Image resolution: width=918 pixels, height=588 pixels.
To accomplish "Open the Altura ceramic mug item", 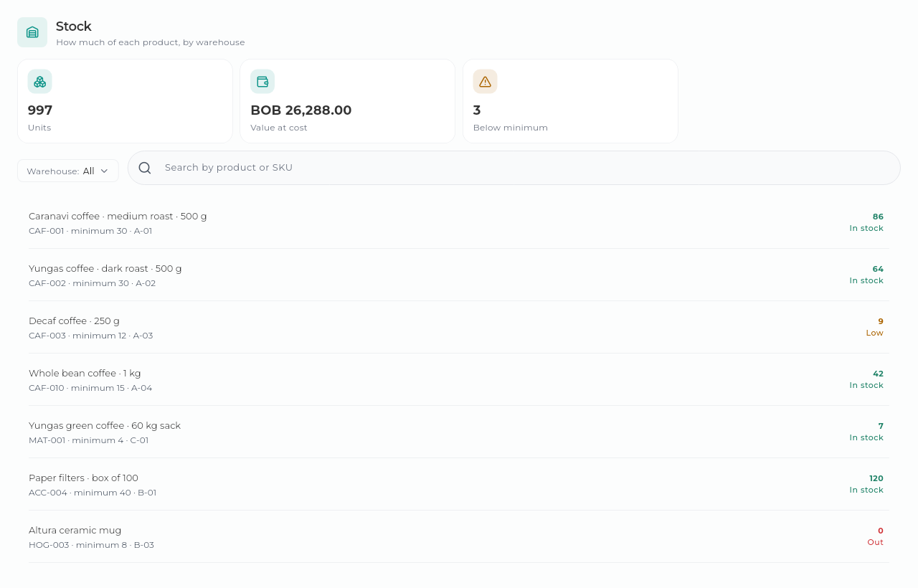I will [x=459, y=536].
